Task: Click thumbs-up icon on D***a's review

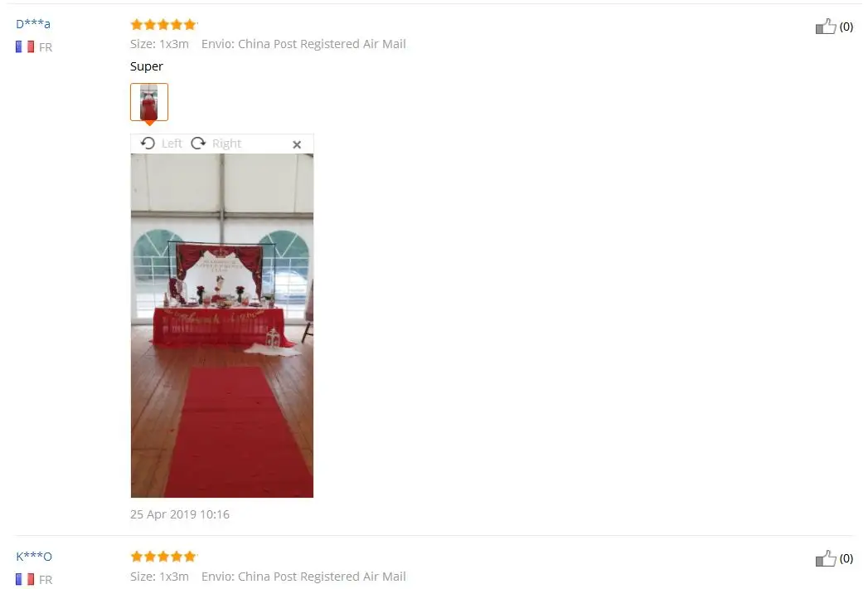Action: coord(826,26)
